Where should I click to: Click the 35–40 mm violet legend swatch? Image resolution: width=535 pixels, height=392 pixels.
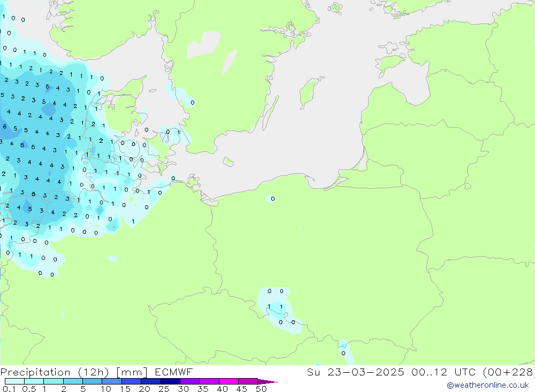point(209,381)
